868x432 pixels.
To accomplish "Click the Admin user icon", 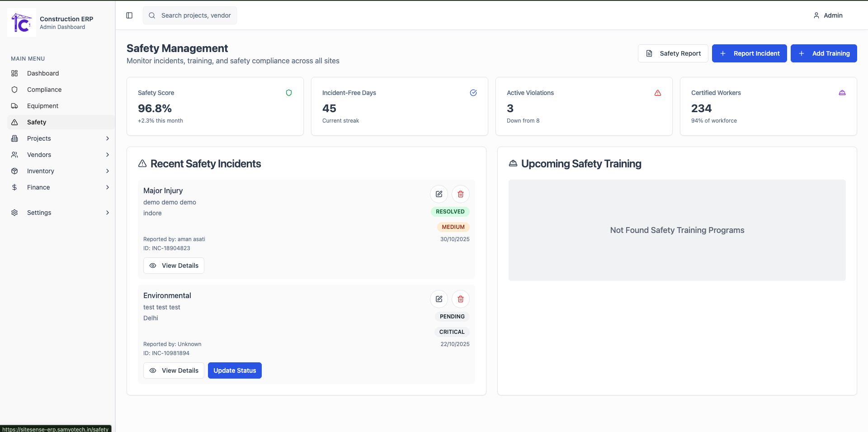I will [x=816, y=15].
